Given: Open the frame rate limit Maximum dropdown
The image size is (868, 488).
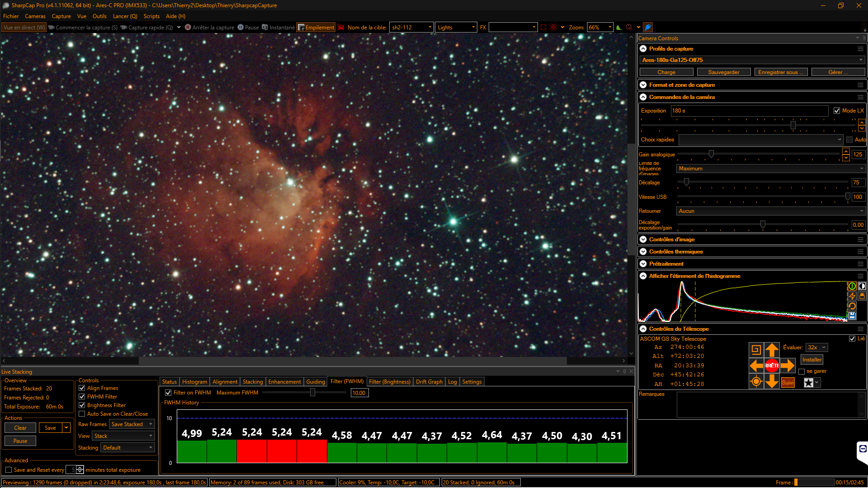Looking at the screenshot, I should click(x=771, y=169).
